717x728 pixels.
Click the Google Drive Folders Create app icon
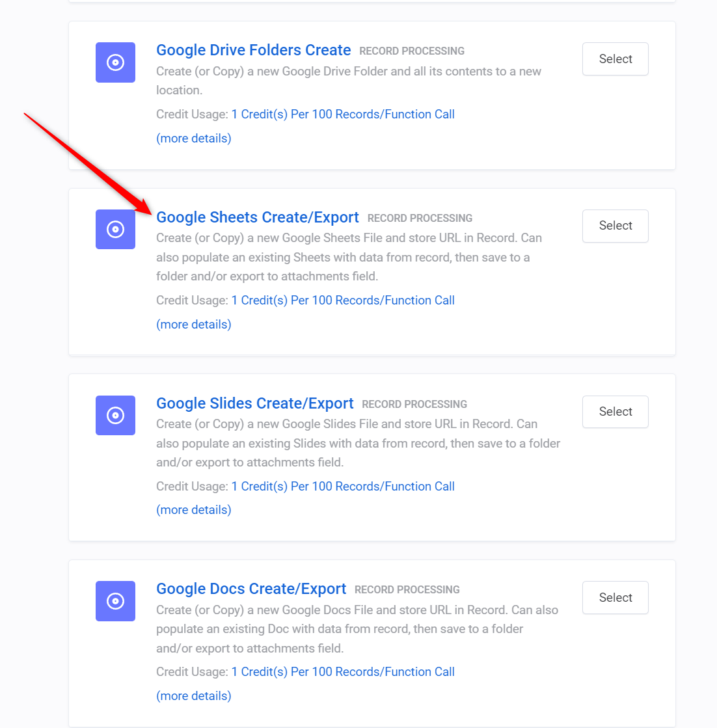pos(115,62)
